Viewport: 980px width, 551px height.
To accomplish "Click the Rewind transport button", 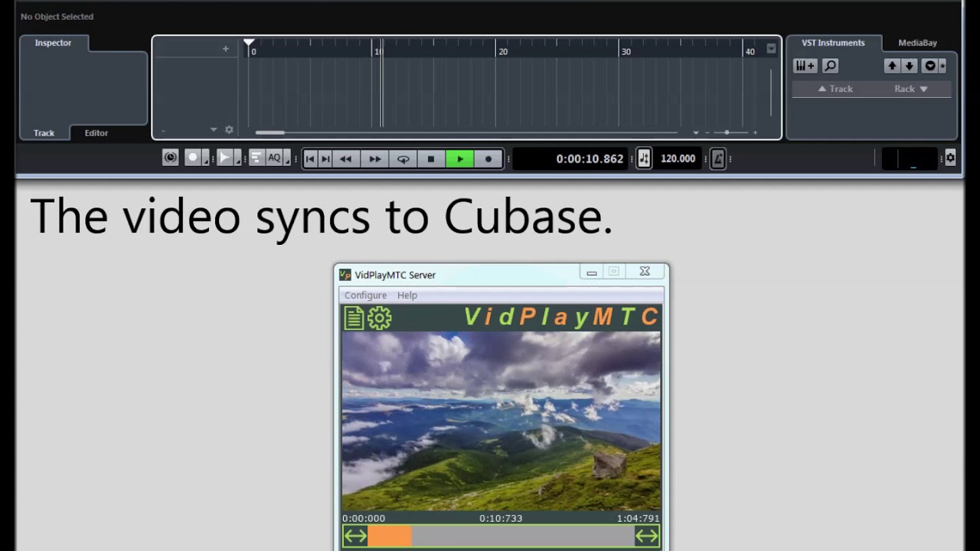I will tap(345, 158).
